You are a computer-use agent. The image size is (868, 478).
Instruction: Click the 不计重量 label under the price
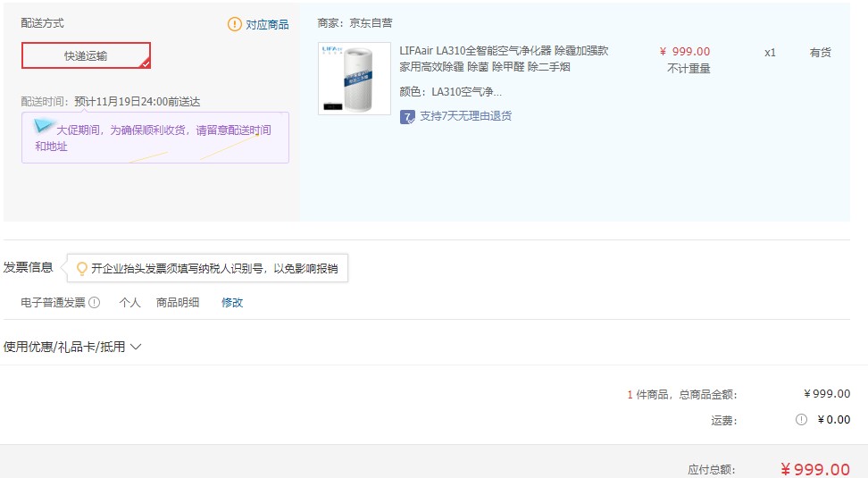689,69
